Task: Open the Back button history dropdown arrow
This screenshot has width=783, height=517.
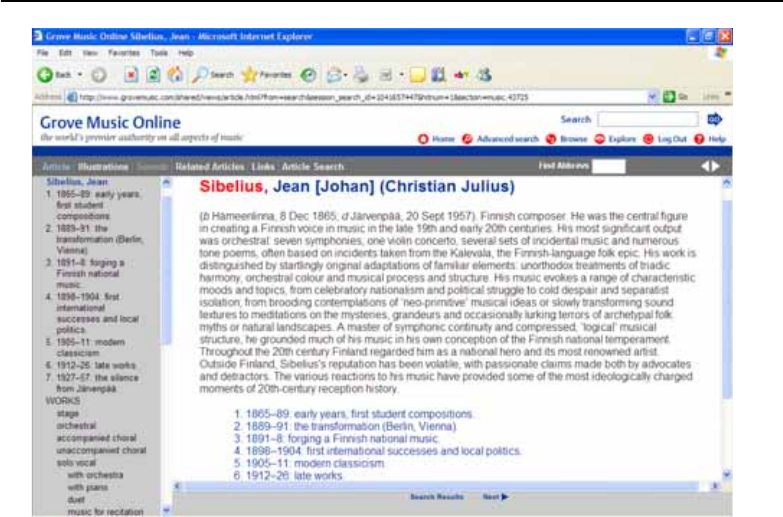Action: (x=80, y=75)
